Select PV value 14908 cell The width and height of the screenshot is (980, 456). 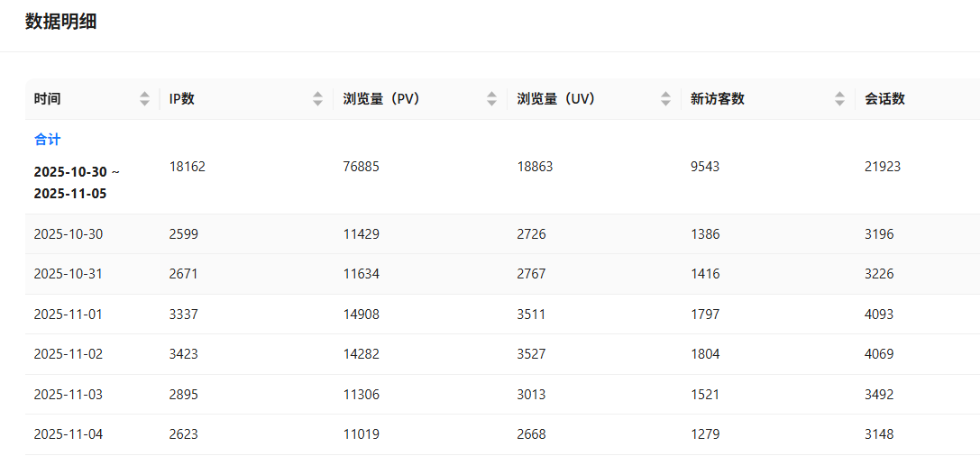click(x=362, y=315)
